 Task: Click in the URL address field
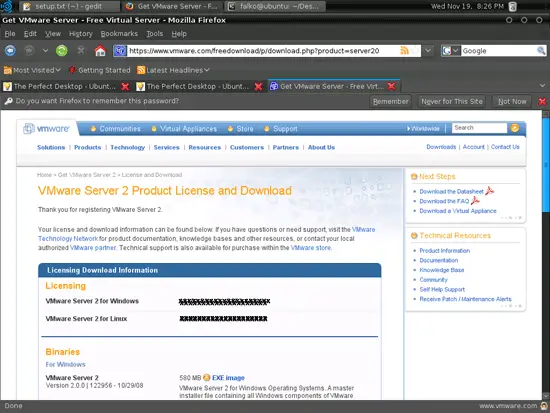[263, 51]
